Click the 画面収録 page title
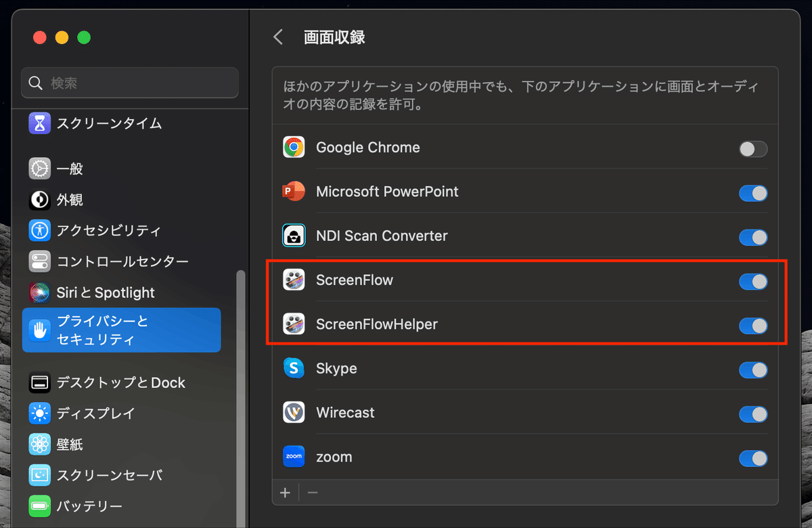This screenshot has width=812, height=528. pos(334,37)
